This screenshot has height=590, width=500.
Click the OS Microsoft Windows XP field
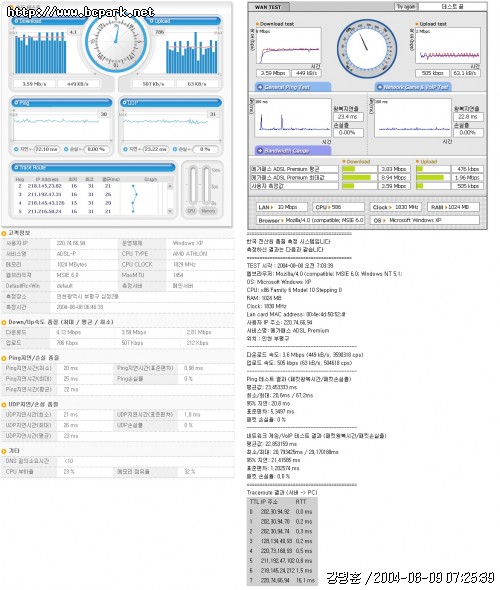click(x=424, y=220)
